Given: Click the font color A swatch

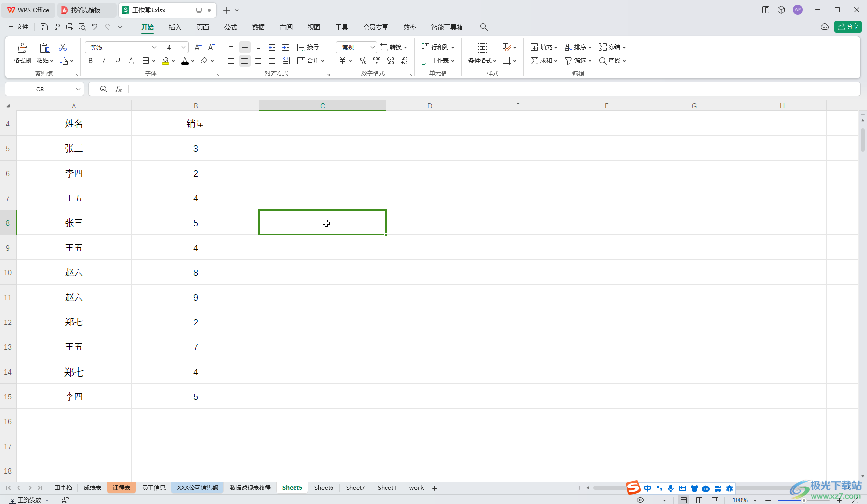Looking at the screenshot, I should (x=185, y=61).
